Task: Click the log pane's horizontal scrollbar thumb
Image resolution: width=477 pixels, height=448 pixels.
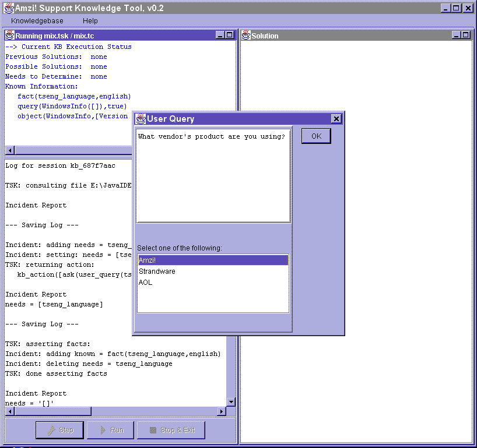Action: [x=53, y=411]
